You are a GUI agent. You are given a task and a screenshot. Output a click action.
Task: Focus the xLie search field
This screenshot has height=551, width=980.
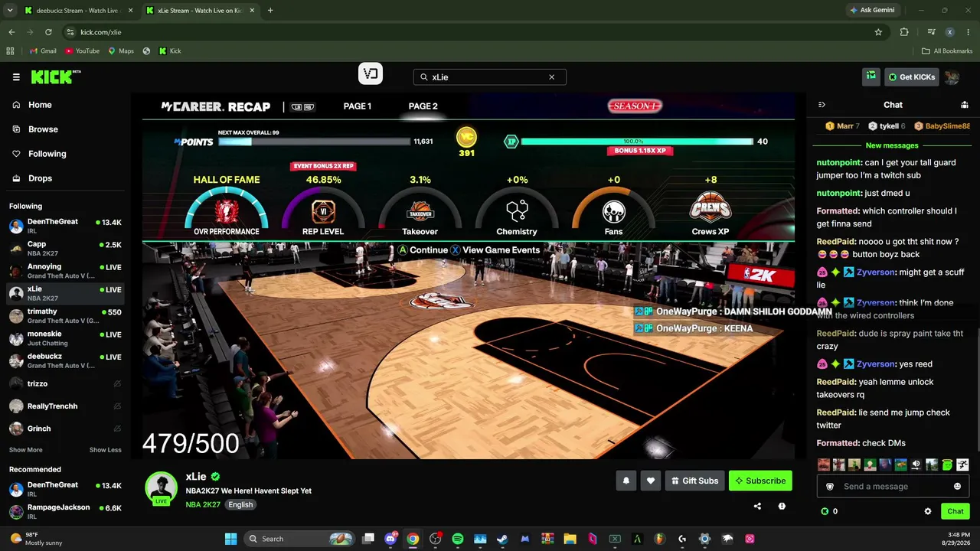click(489, 77)
